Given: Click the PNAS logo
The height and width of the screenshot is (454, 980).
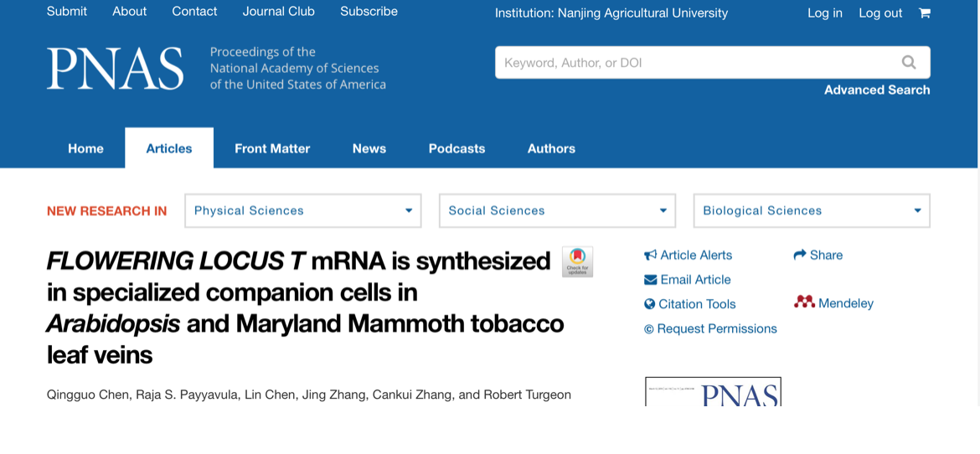Looking at the screenshot, I should coord(115,68).
